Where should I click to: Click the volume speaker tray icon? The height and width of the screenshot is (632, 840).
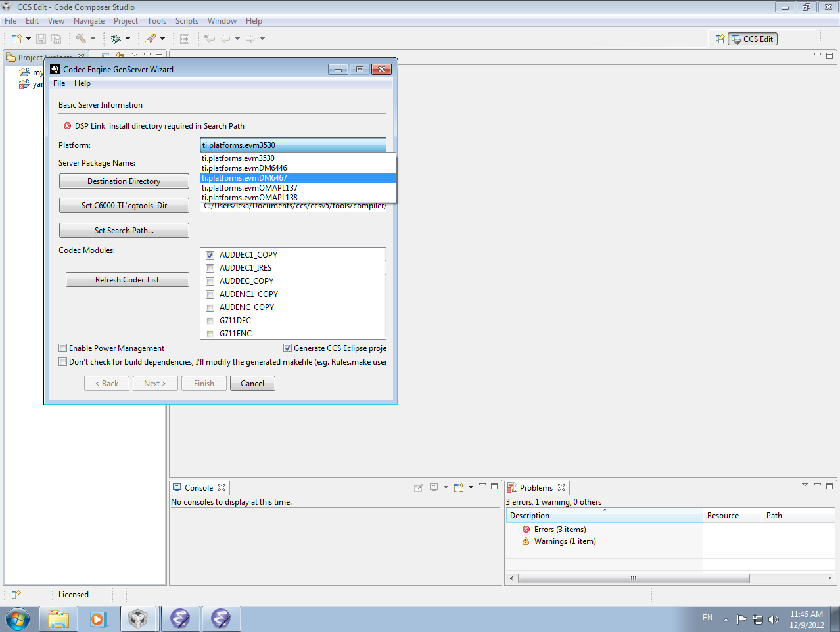click(x=774, y=619)
